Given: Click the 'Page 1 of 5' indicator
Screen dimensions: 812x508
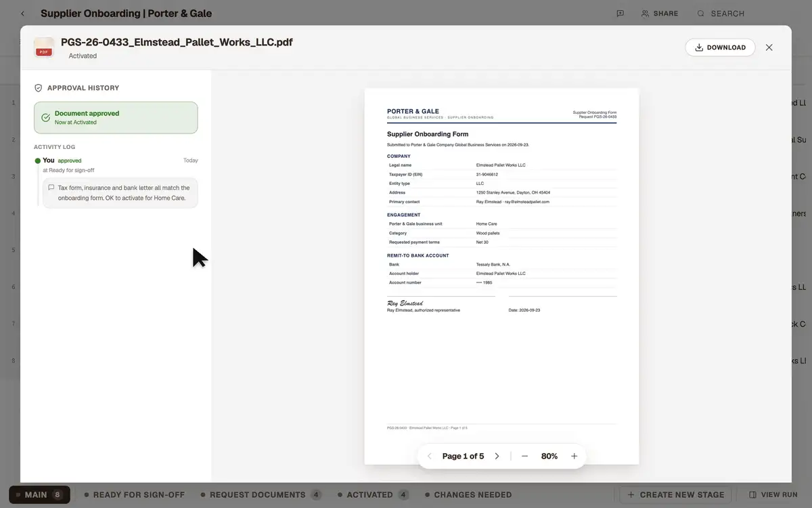Looking at the screenshot, I should (x=463, y=457).
